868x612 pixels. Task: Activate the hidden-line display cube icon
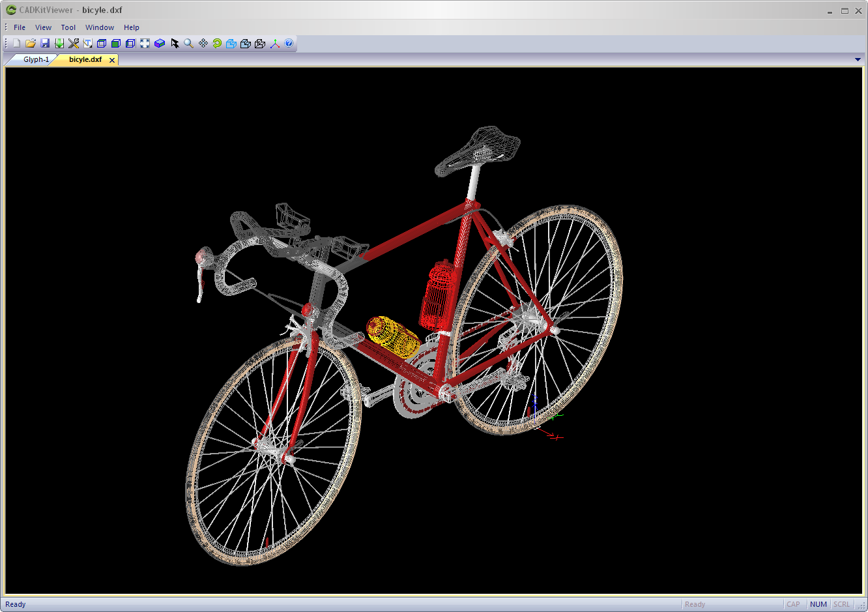[130, 43]
